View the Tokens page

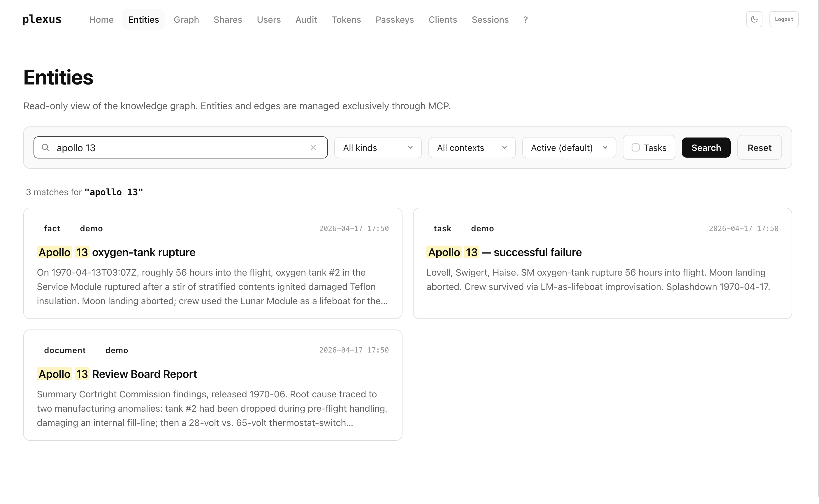[x=347, y=20]
